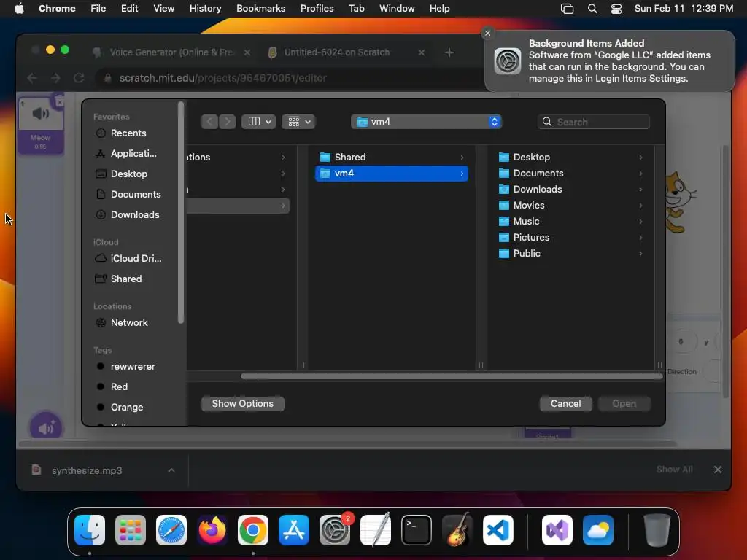747x560 pixels.
Task: Select the highlighted vm4 folder row
Action: (392, 174)
